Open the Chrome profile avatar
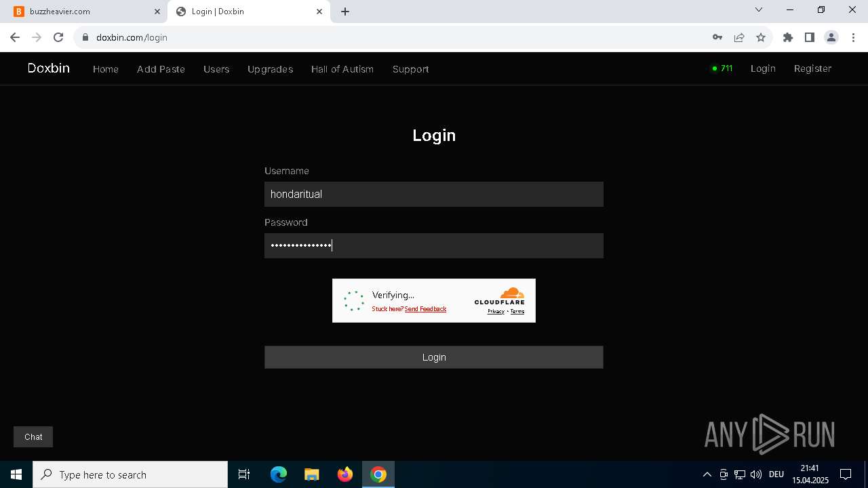Screen dimensions: 868x488 tap(831, 37)
